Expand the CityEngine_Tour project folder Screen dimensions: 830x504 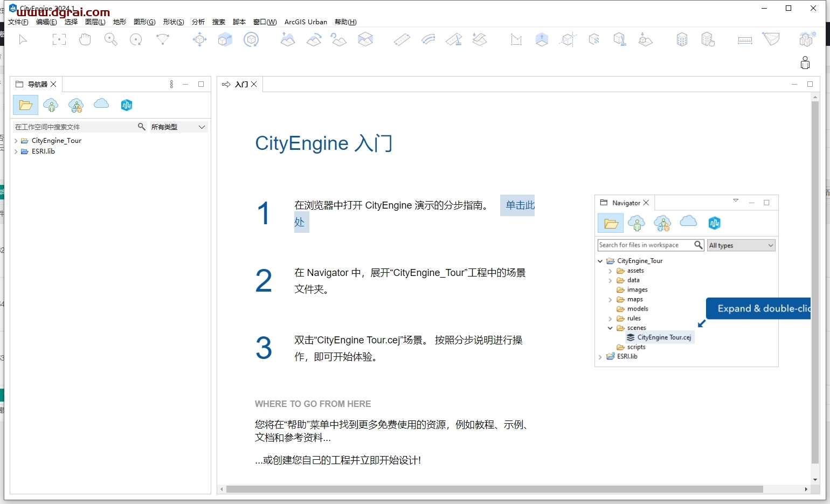(16, 141)
